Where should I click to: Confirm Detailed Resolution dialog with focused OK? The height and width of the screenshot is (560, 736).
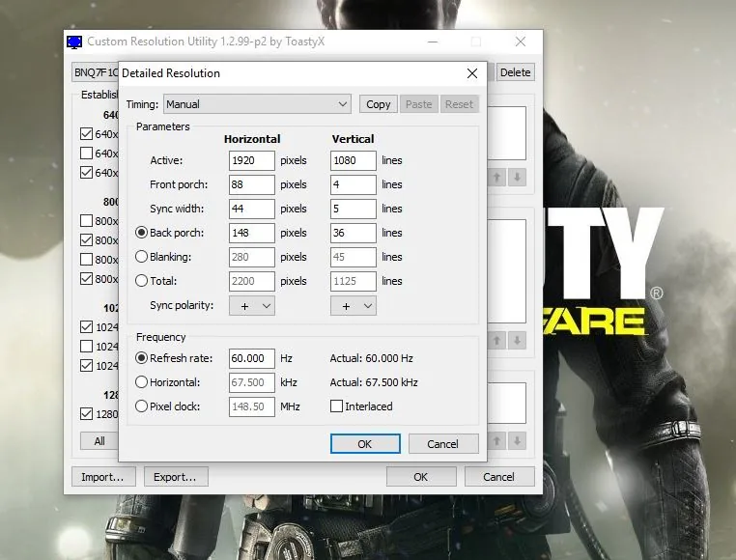365,443
